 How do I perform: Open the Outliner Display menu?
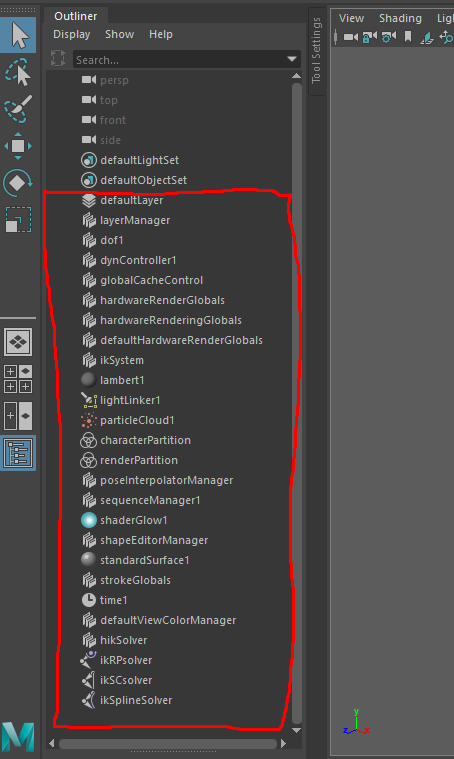click(72, 34)
